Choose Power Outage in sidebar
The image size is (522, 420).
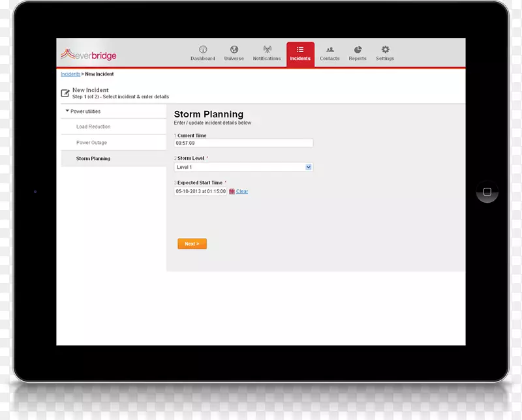point(91,142)
